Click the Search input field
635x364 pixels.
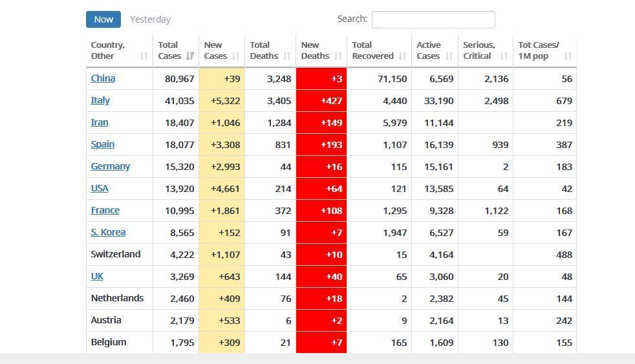[x=433, y=19]
